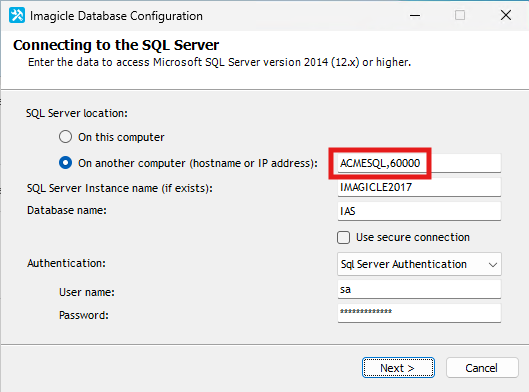Click "SQL Server Instance name (if exists):" label

[120, 188]
